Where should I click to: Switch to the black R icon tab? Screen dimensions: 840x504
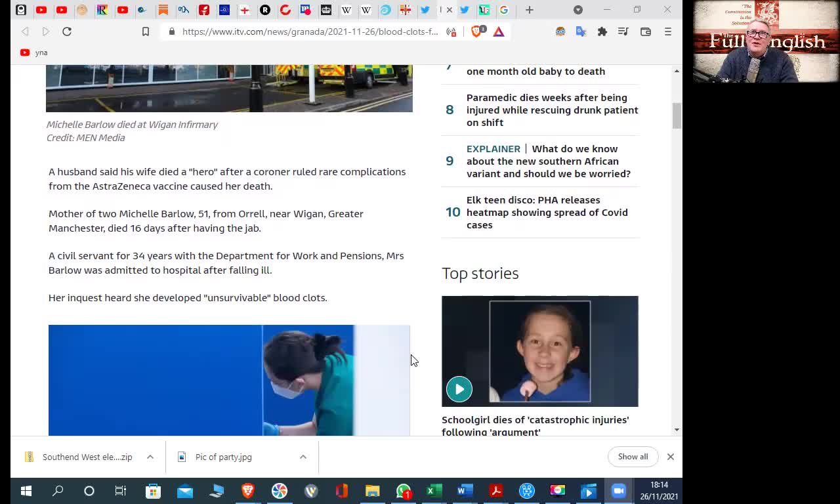[x=265, y=10]
